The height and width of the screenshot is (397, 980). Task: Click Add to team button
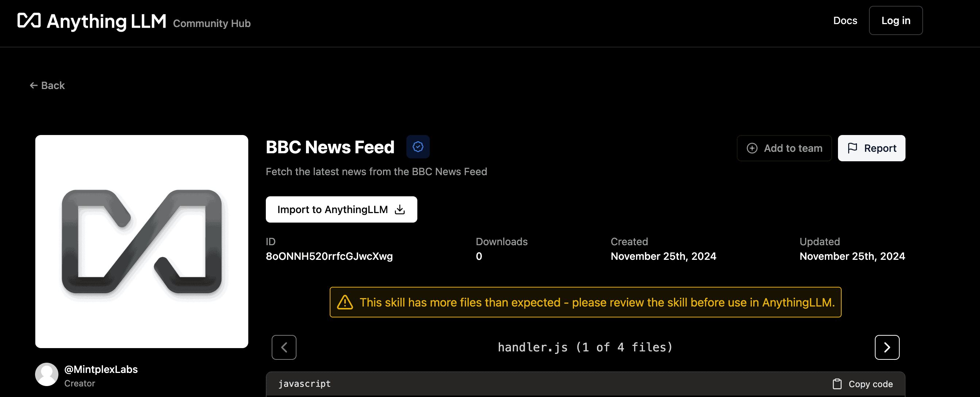pos(784,148)
